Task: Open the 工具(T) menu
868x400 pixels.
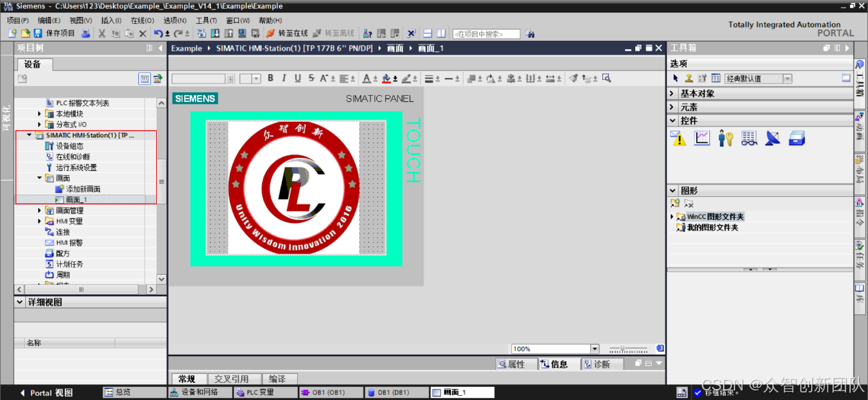Action: [x=206, y=21]
